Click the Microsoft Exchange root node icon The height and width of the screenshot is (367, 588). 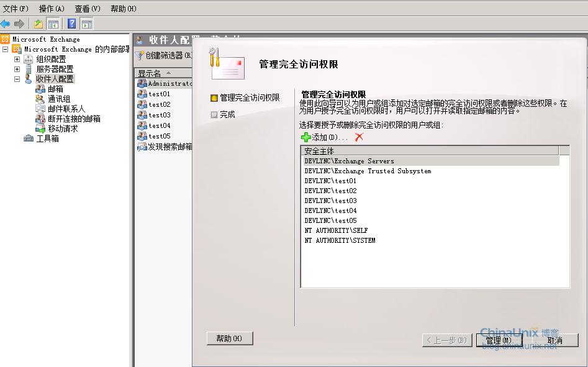click(x=5, y=39)
